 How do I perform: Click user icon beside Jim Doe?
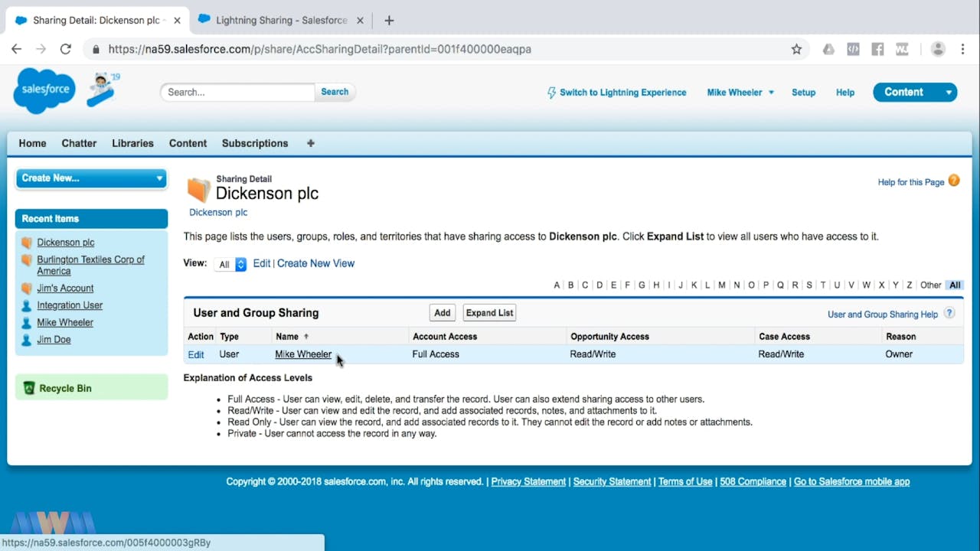pyautogui.click(x=27, y=340)
